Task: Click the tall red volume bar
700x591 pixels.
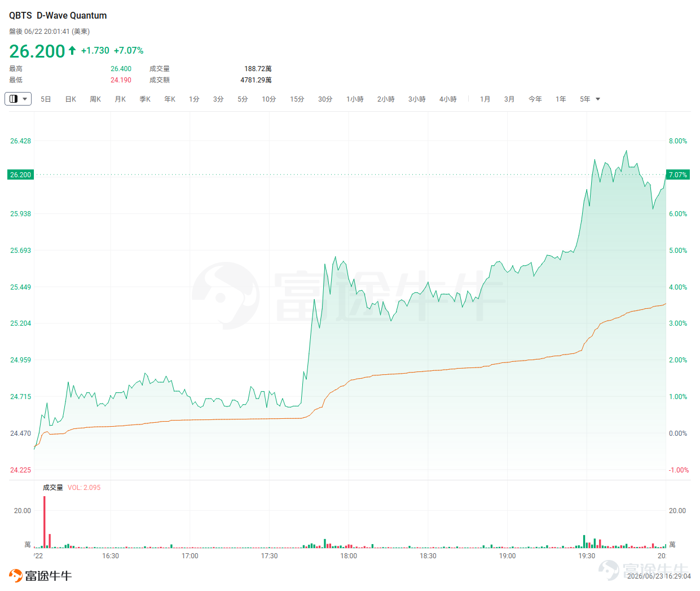Action: point(45,522)
